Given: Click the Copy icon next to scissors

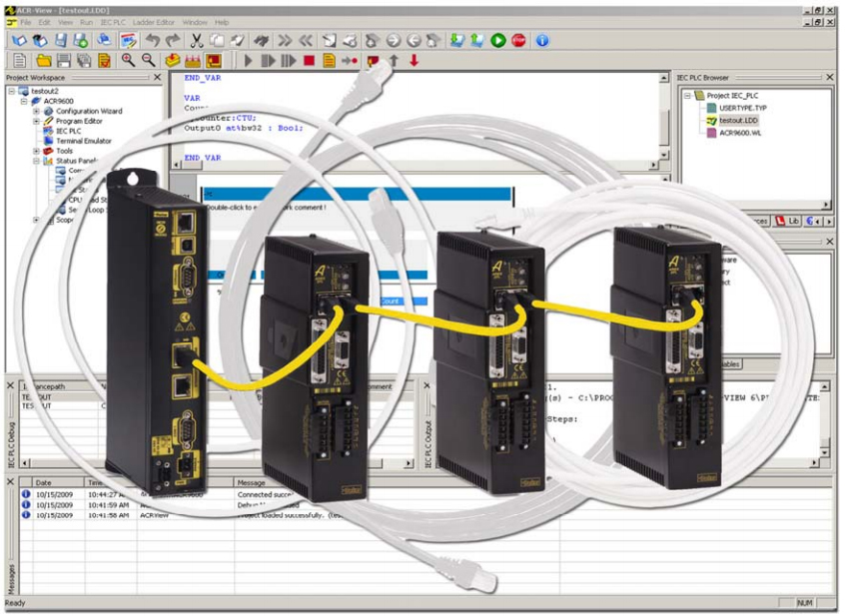Looking at the screenshot, I should point(217,40).
